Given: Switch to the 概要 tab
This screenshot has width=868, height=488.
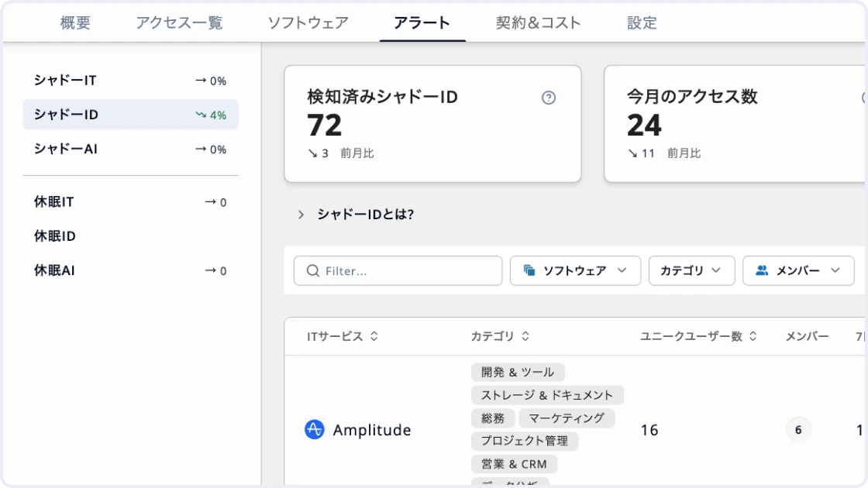Looking at the screenshot, I should pos(75,22).
